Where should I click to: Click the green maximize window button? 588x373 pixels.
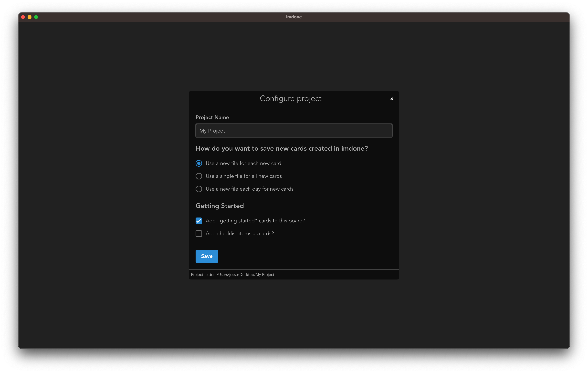(36, 17)
